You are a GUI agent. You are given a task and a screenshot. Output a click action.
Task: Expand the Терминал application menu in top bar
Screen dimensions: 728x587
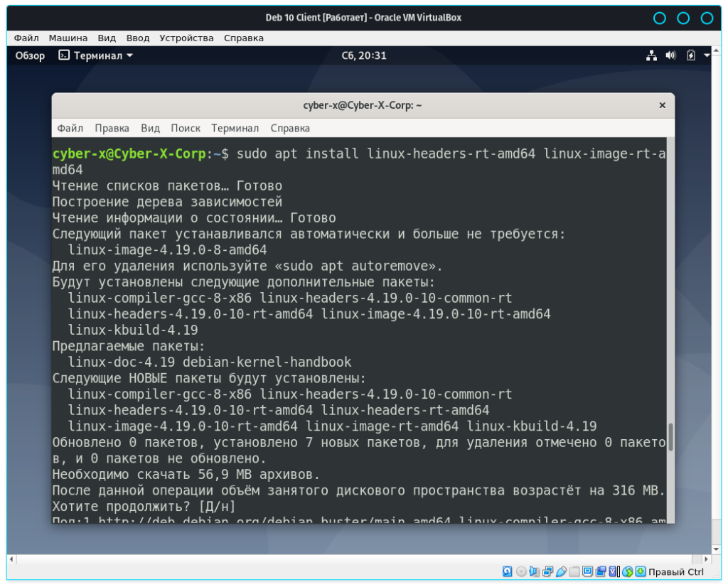point(95,55)
